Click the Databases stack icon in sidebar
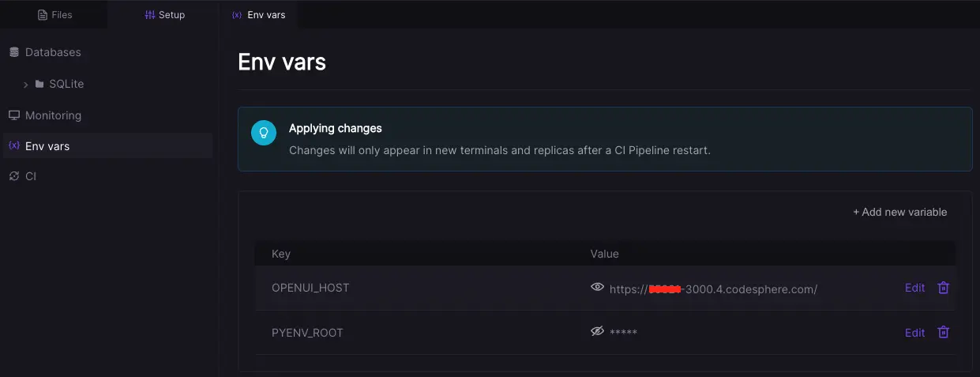Viewport: 980px width, 377px height. coord(13,52)
